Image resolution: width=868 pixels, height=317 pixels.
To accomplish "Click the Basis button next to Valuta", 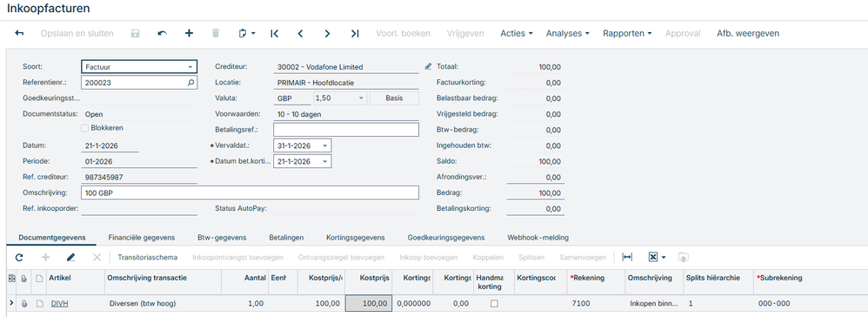I will coord(394,98).
